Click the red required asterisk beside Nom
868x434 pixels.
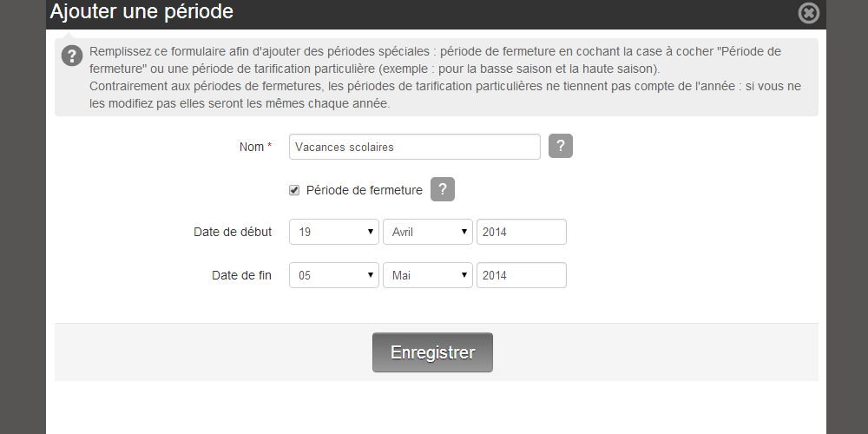(270, 146)
